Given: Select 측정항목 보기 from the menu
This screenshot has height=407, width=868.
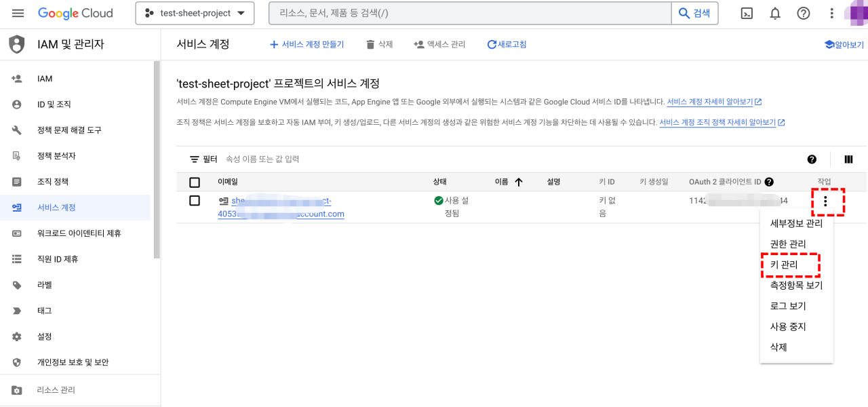Looking at the screenshot, I should [x=796, y=286].
